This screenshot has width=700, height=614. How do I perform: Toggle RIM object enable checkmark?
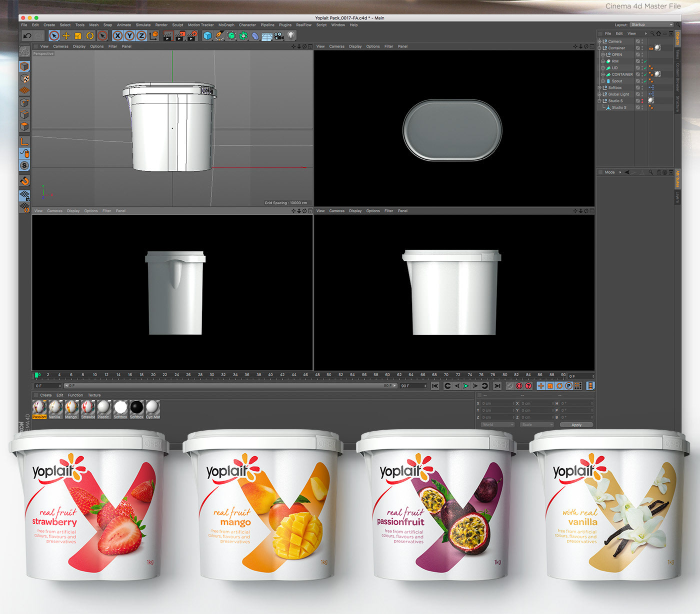645,61
